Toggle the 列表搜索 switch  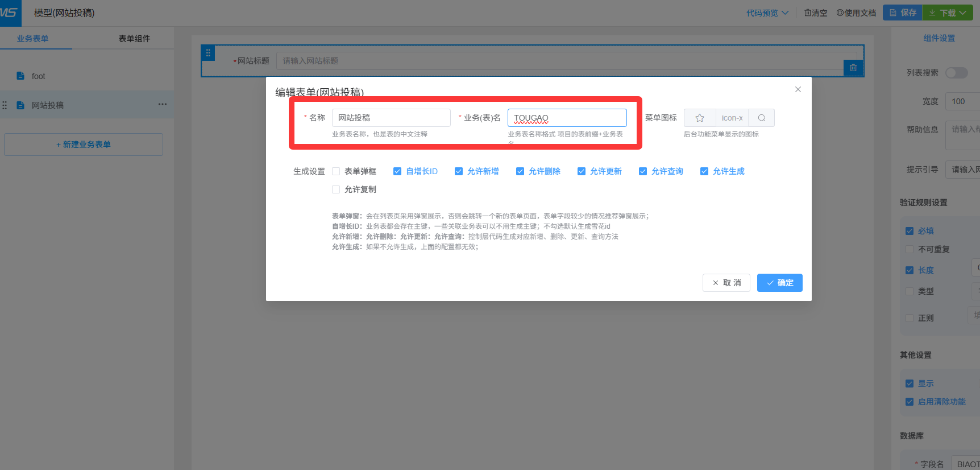[x=956, y=73]
